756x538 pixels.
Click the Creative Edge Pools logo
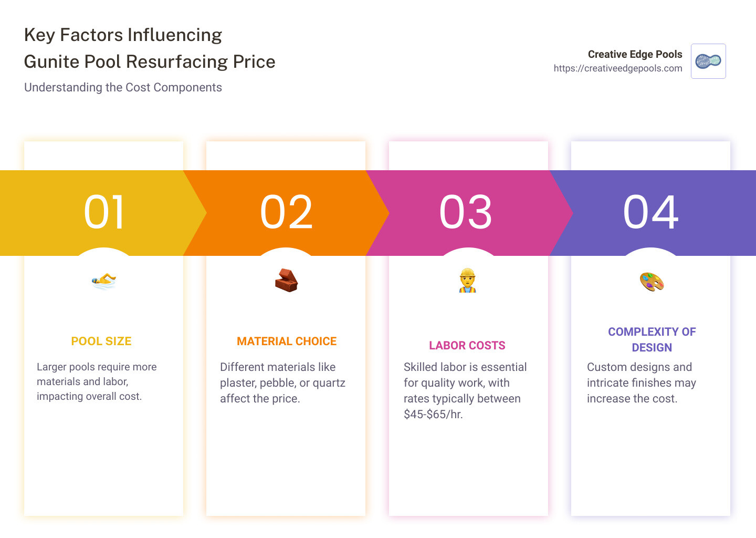click(x=708, y=61)
